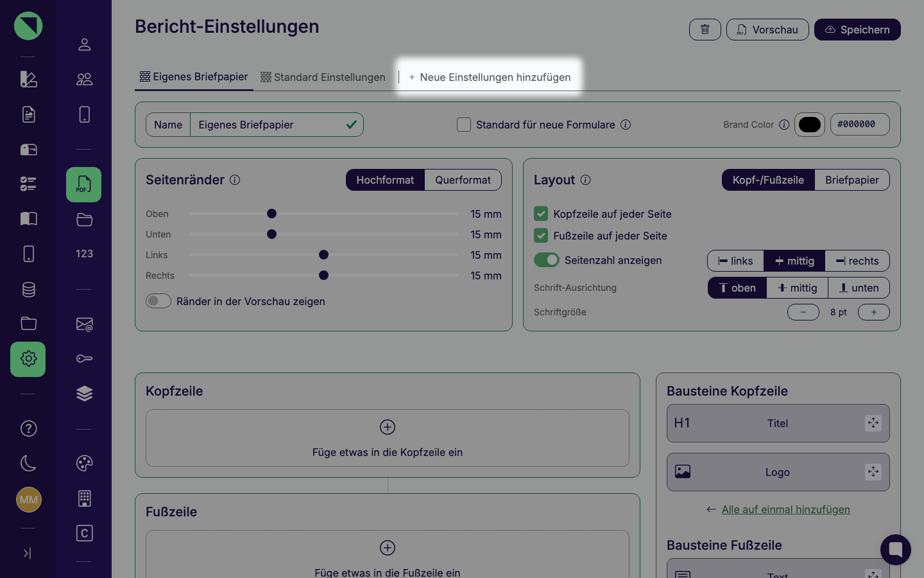Expand the sidebar with arrow icon

click(27, 553)
